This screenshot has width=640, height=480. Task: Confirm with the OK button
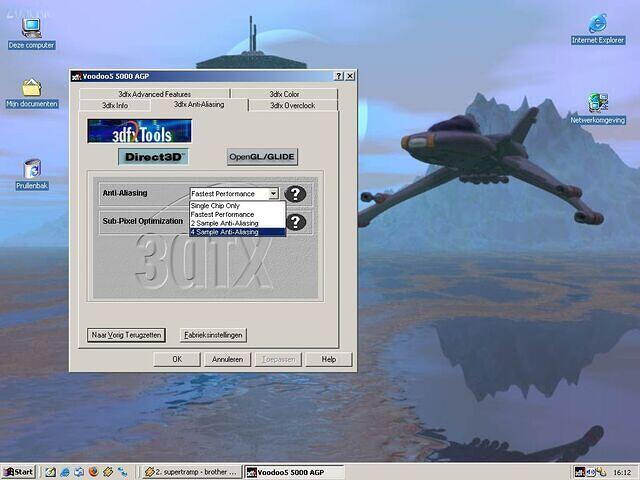[177, 359]
